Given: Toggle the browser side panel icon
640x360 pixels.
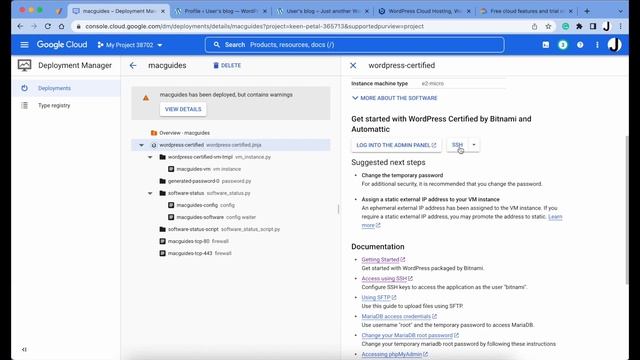Looking at the screenshot, I should pos(593,26).
